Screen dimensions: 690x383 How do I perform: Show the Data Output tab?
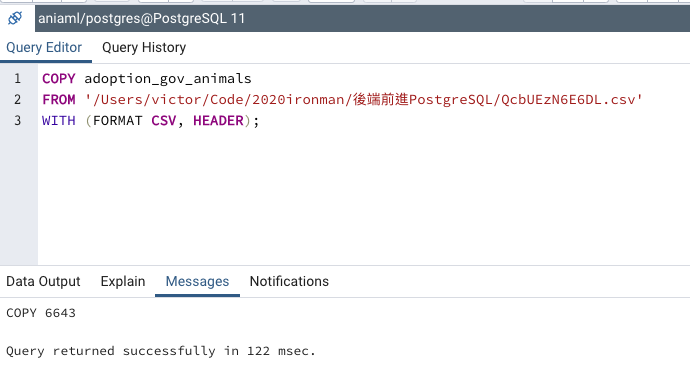coord(43,281)
